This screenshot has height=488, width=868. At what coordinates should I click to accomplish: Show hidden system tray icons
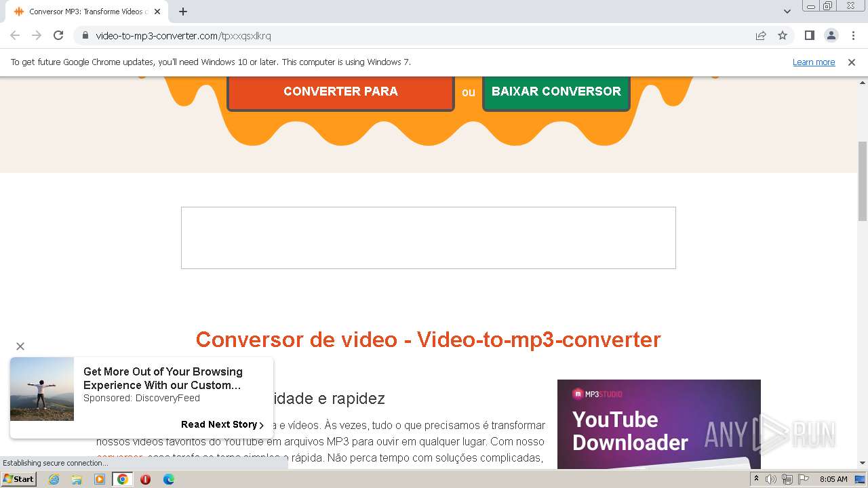tap(756, 479)
